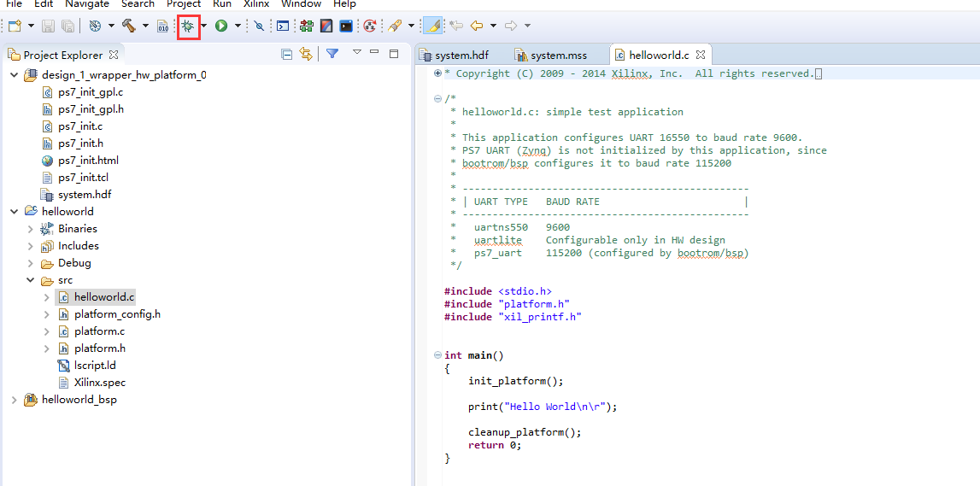Viewport: 980px width, 486px height.
Task: Open the Window menu
Action: pos(302,3)
